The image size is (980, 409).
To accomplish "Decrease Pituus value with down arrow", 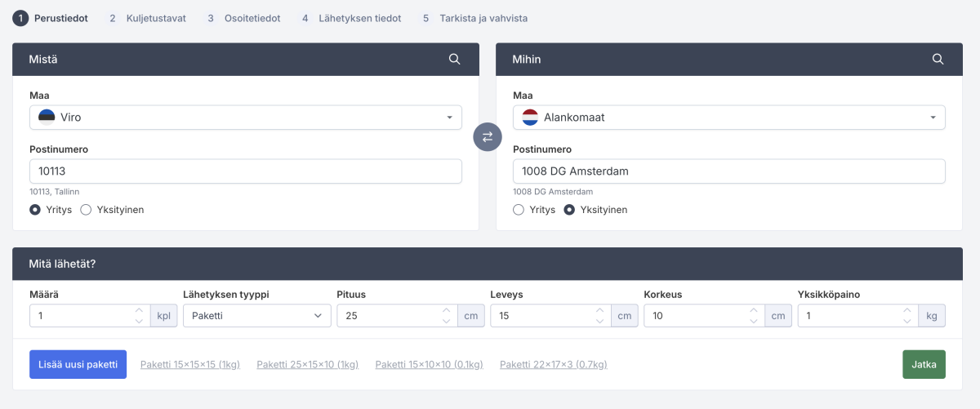I will (446, 321).
